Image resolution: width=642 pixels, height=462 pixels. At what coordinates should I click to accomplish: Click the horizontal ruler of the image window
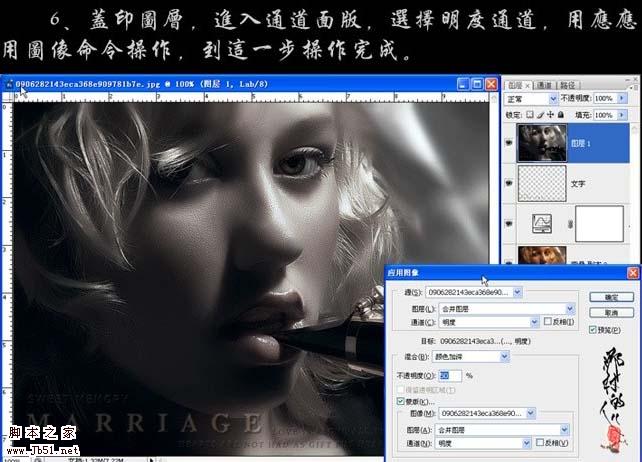coord(251,97)
